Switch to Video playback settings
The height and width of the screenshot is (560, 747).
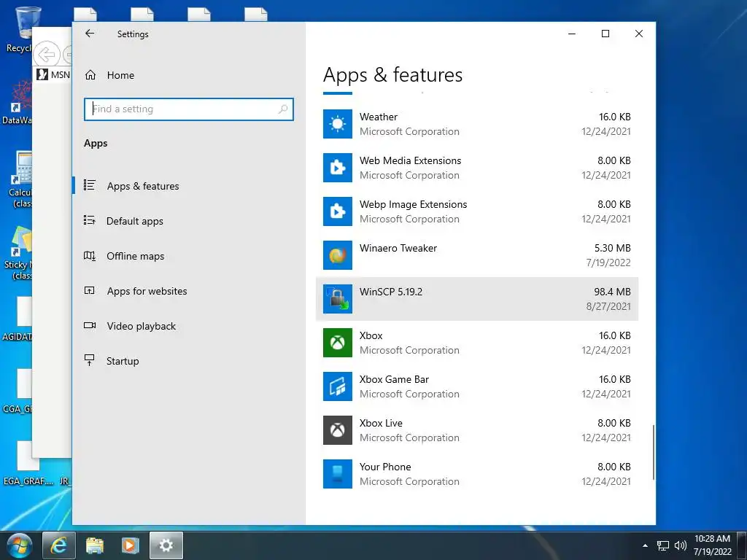189,326
